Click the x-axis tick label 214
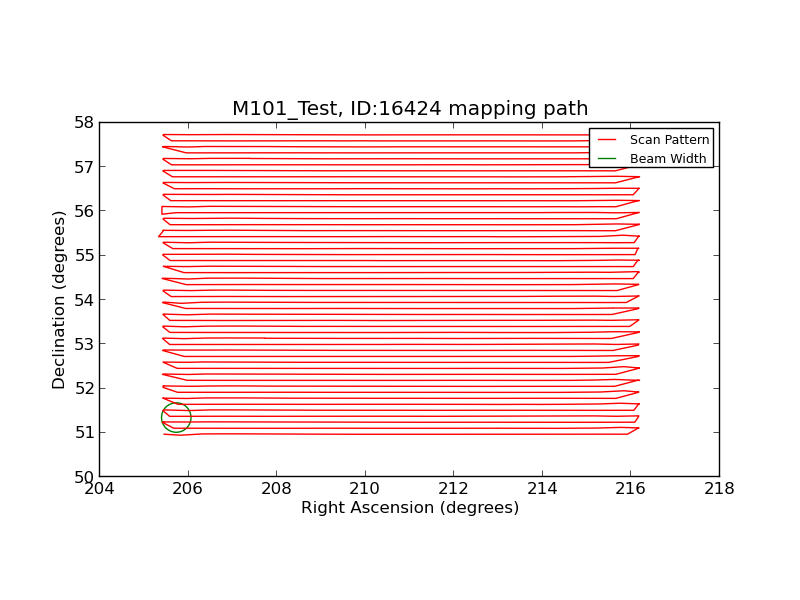 (x=542, y=488)
